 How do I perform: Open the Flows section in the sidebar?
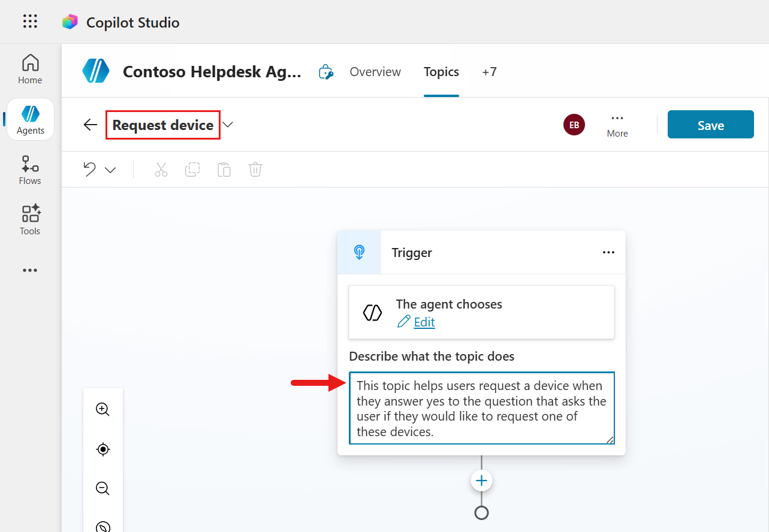[29, 170]
